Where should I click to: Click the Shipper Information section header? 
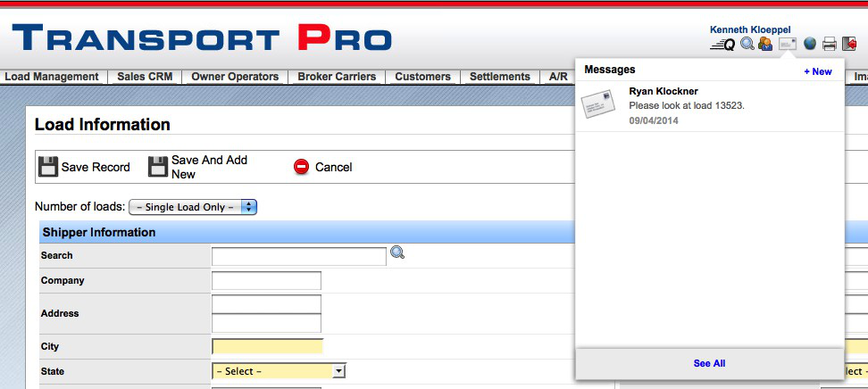point(99,232)
